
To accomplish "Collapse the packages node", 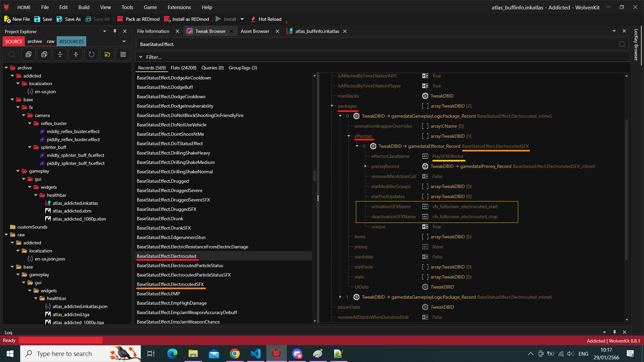I will (x=332, y=106).
